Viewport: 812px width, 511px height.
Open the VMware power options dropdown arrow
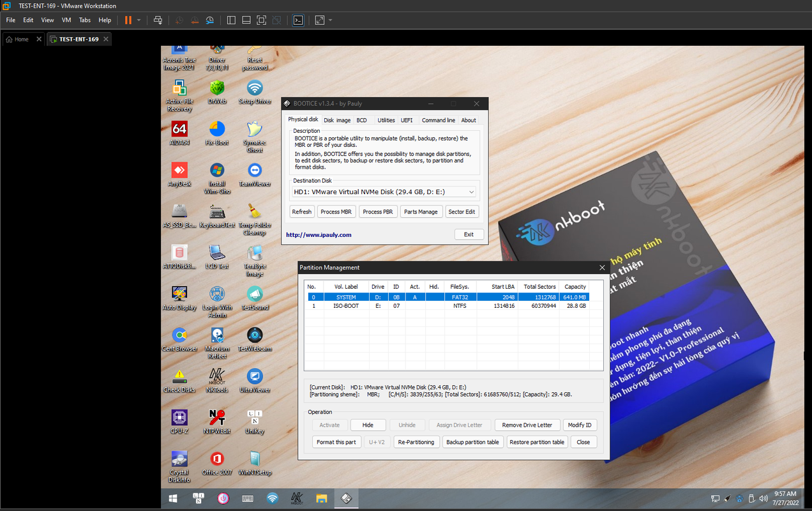(139, 20)
